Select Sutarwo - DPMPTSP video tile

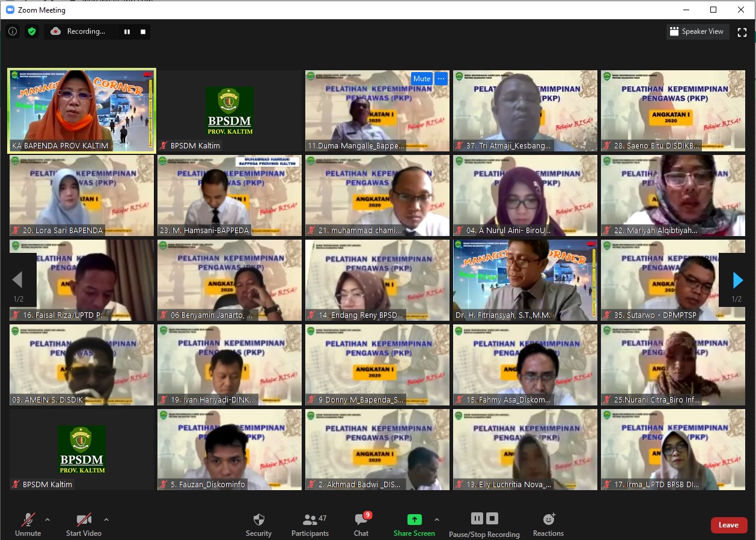tap(673, 280)
